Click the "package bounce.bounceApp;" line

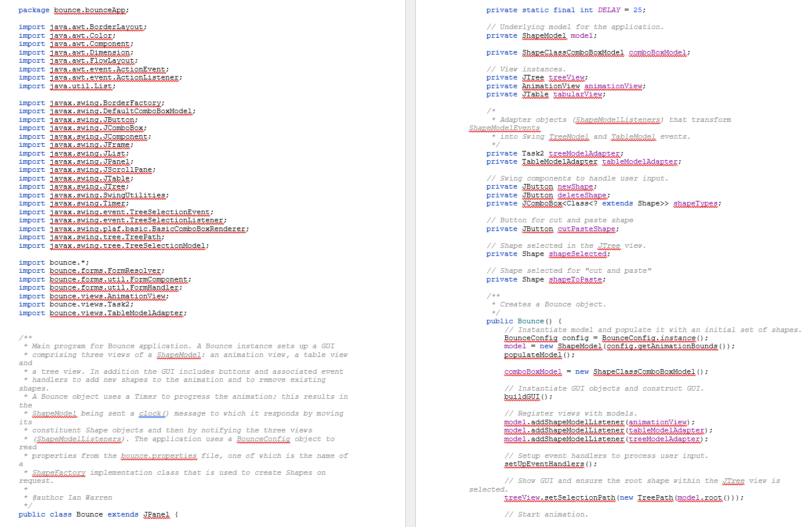point(74,10)
